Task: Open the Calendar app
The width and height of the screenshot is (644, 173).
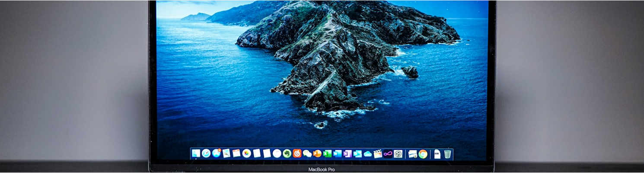Action: click(236, 154)
